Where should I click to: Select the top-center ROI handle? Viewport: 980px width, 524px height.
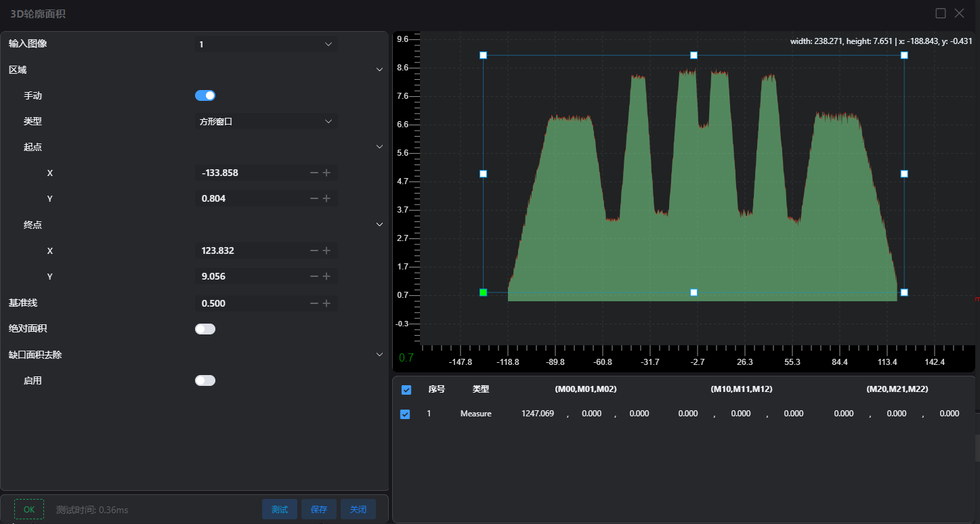click(x=694, y=55)
